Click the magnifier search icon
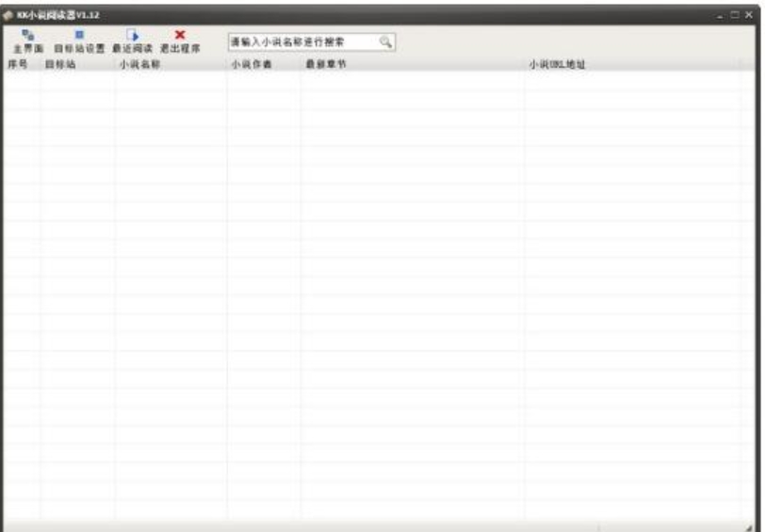This screenshot has width=766, height=532. point(385,42)
